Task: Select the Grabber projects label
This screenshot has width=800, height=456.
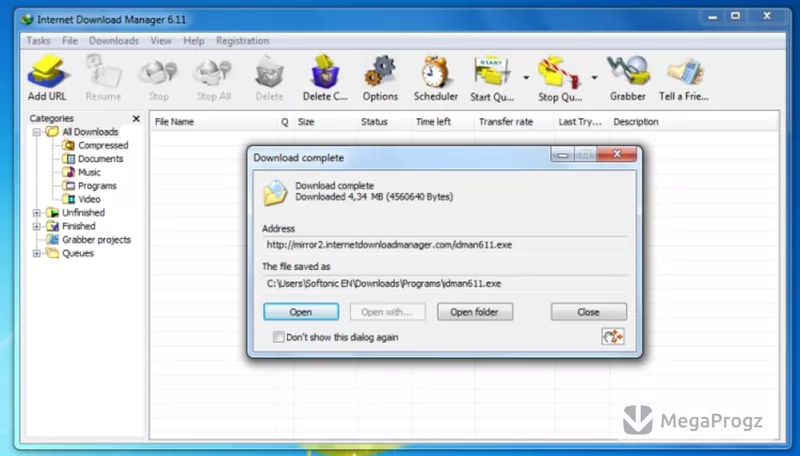Action: 96,239
